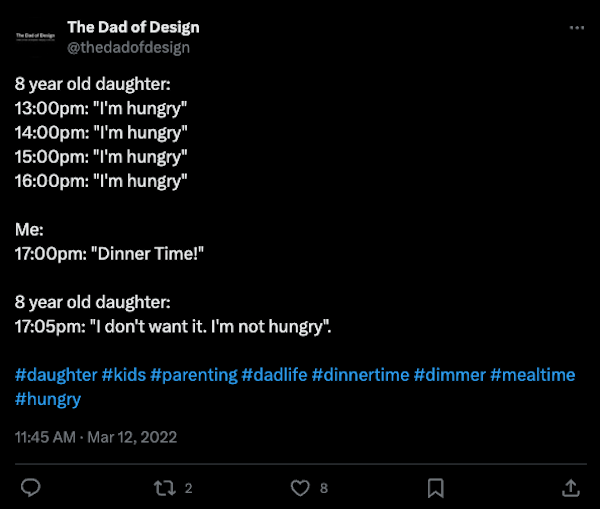
Task: Click the reply speech bubble icon
Action: (31, 488)
